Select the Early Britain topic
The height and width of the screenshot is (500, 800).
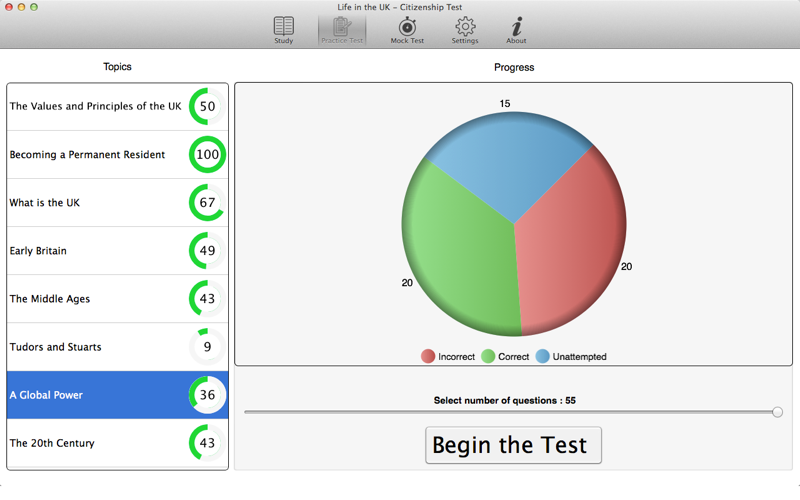click(117, 251)
